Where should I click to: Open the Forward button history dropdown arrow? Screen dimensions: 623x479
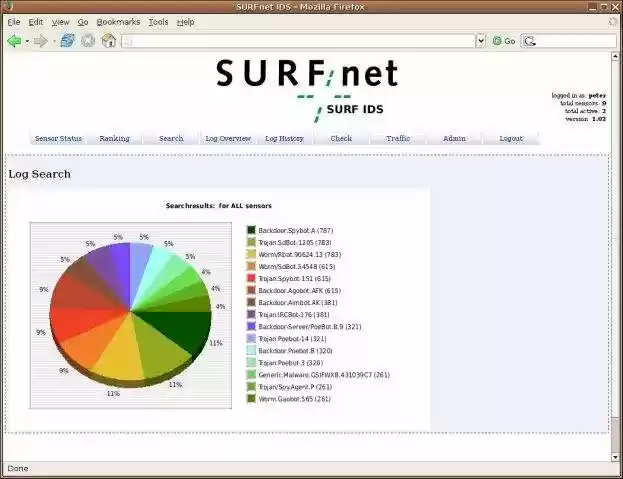[54, 41]
